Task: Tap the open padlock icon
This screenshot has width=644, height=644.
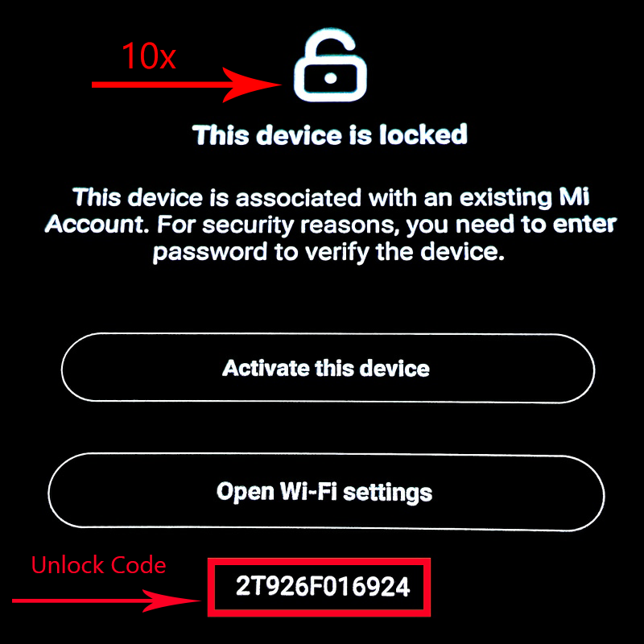Action: point(330,64)
